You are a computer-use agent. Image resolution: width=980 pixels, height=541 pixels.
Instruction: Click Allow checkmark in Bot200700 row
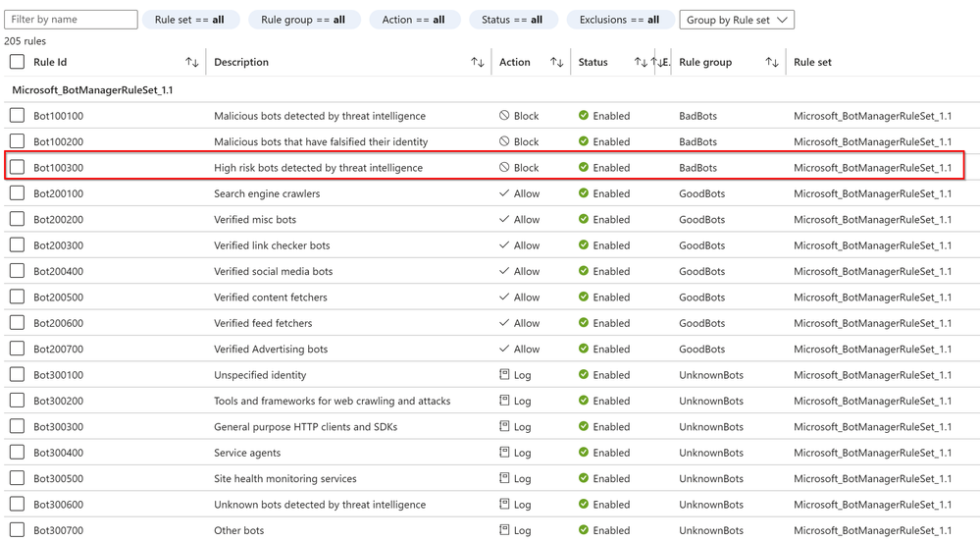click(x=504, y=349)
